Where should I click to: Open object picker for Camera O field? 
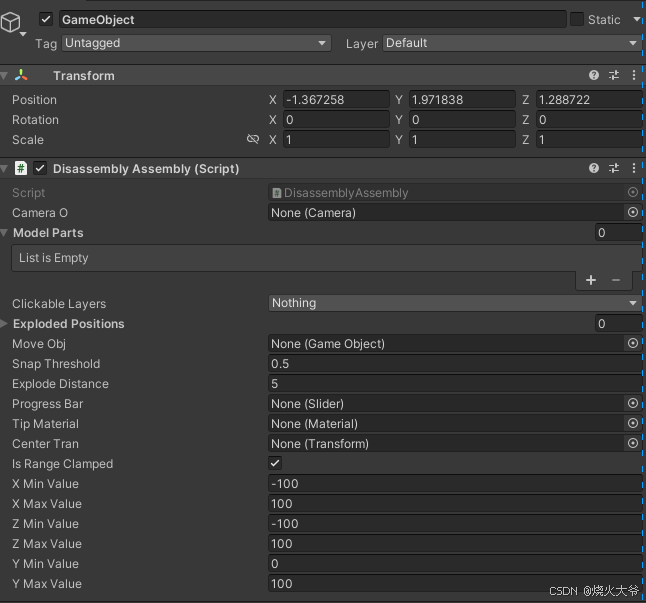633,212
